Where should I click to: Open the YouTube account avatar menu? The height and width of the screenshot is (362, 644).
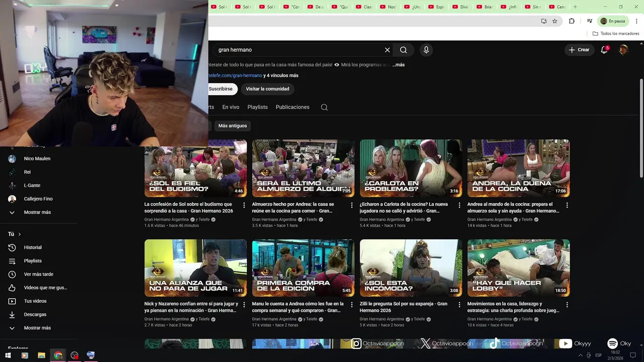623,50
